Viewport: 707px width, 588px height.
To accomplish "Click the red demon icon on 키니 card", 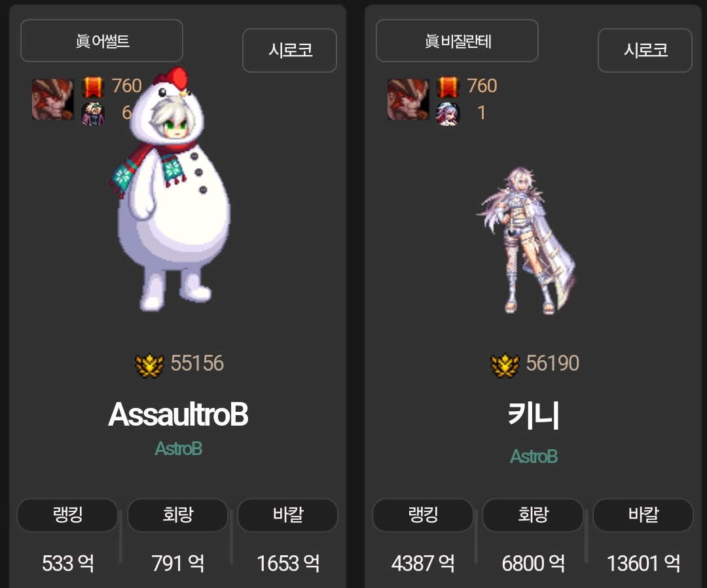I will [408, 100].
